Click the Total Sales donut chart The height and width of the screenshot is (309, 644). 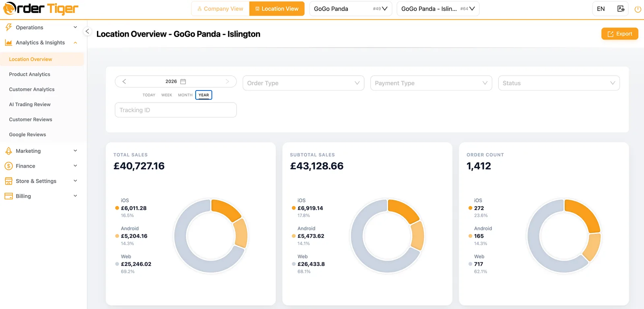pos(211,236)
